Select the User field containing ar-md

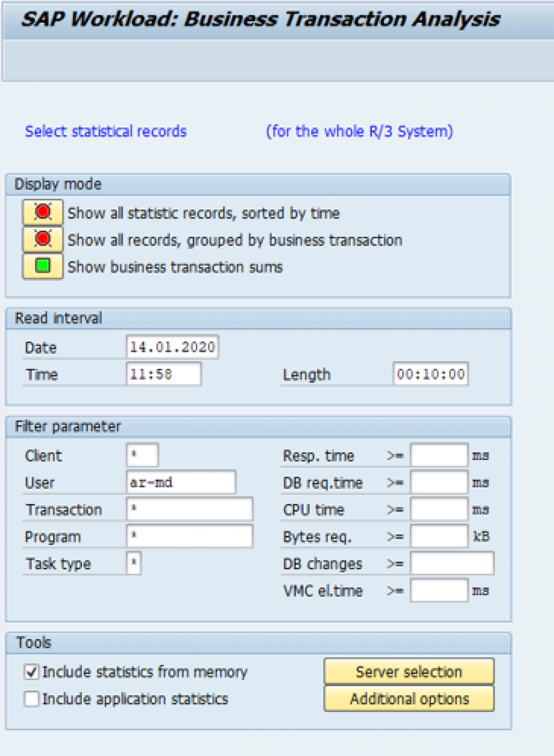pyautogui.click(x=181, y=482)
